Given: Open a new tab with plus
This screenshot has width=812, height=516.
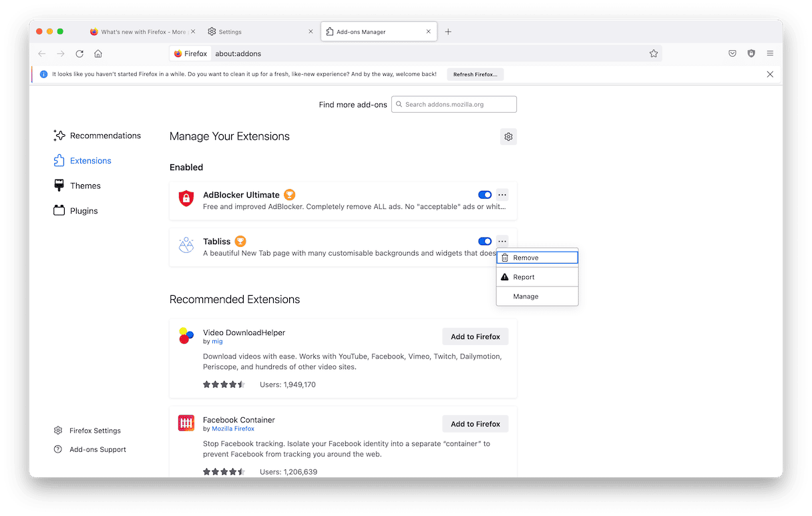Looking at the screenshot, I should pyautogui.click(x=448, y=31).
